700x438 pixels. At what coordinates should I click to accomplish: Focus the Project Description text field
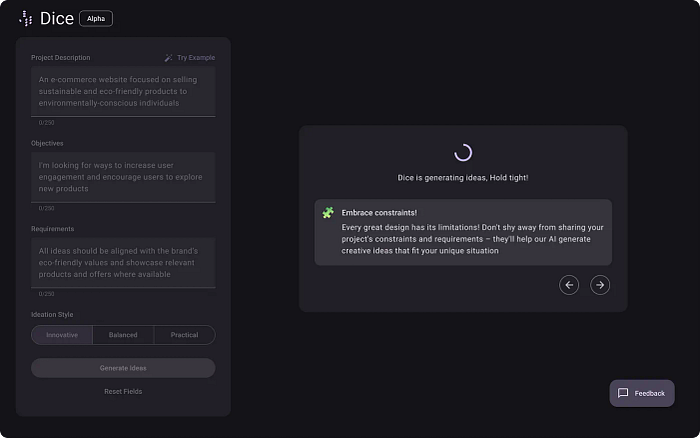[123, 92]
